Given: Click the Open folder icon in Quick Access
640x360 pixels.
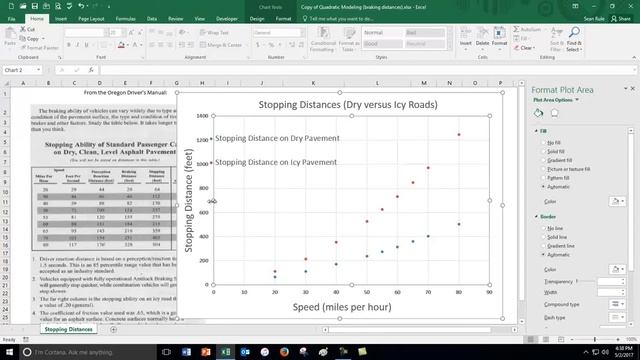Looking at the screenshot, I should (23, 6).
